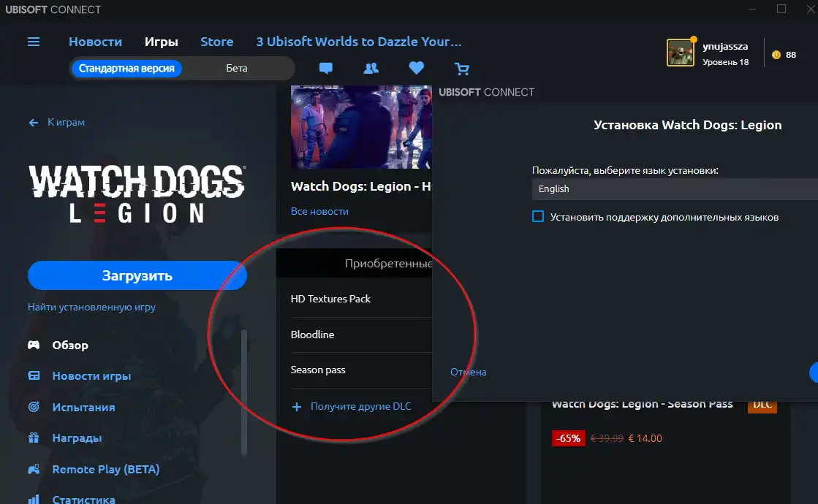Open the friends list icon
818x504 pixels.
point(371,68)
